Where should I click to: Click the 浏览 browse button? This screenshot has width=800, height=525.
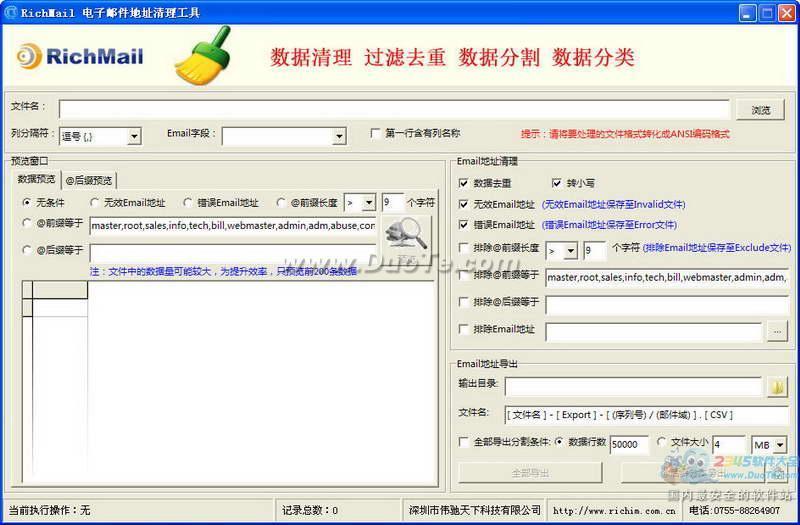[760, 109]
